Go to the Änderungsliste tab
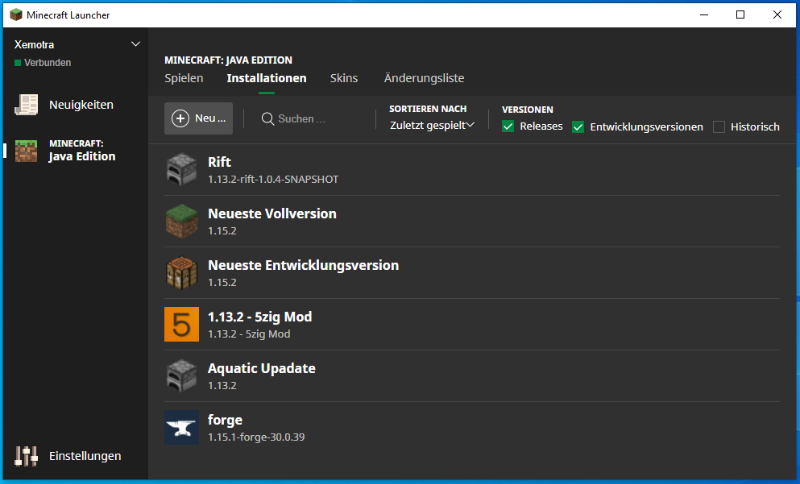800x484 pixels. 424,78
